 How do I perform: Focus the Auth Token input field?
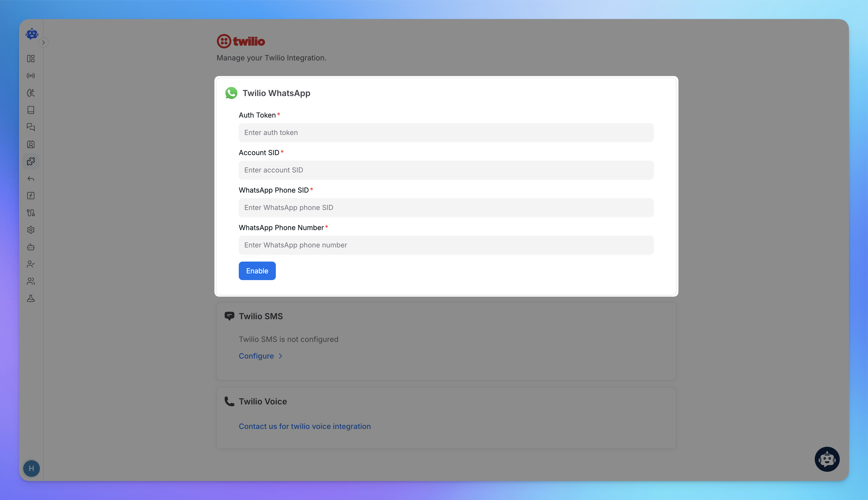(446, 133)
